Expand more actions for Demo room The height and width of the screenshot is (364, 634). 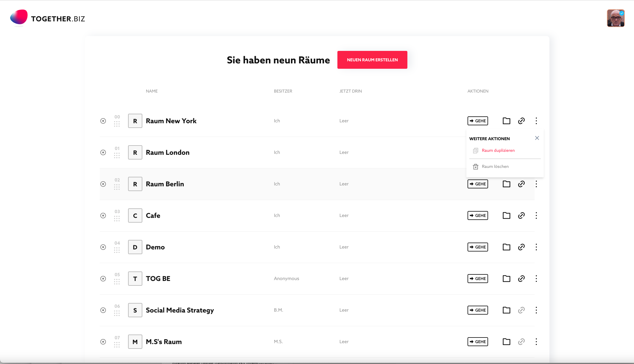(536, 247)
